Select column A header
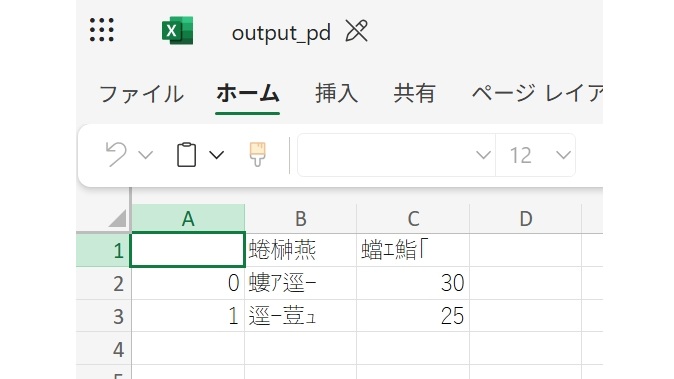Screen dimensions: 674x379 pos(188,219)
